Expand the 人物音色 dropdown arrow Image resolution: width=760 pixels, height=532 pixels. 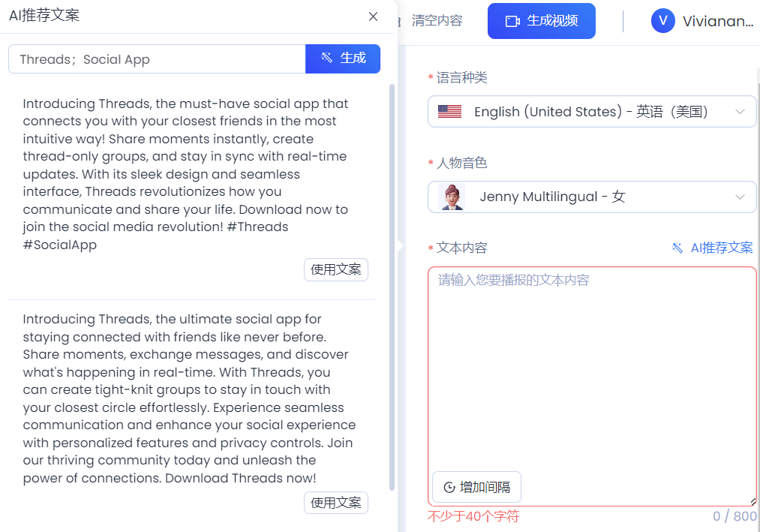click(740, 197)
